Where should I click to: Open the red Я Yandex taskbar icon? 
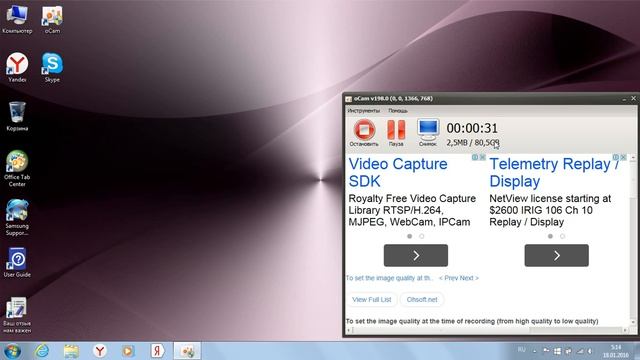click(157, 351)
